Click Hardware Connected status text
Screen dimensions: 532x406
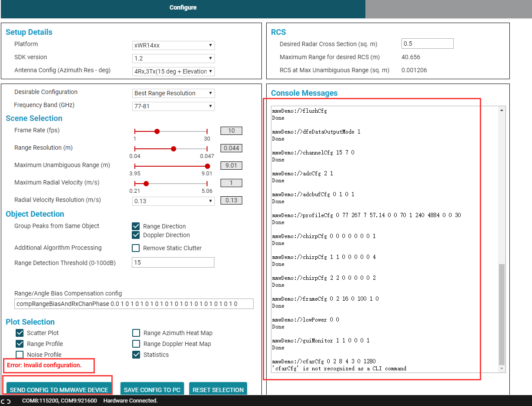click(130, 401)
